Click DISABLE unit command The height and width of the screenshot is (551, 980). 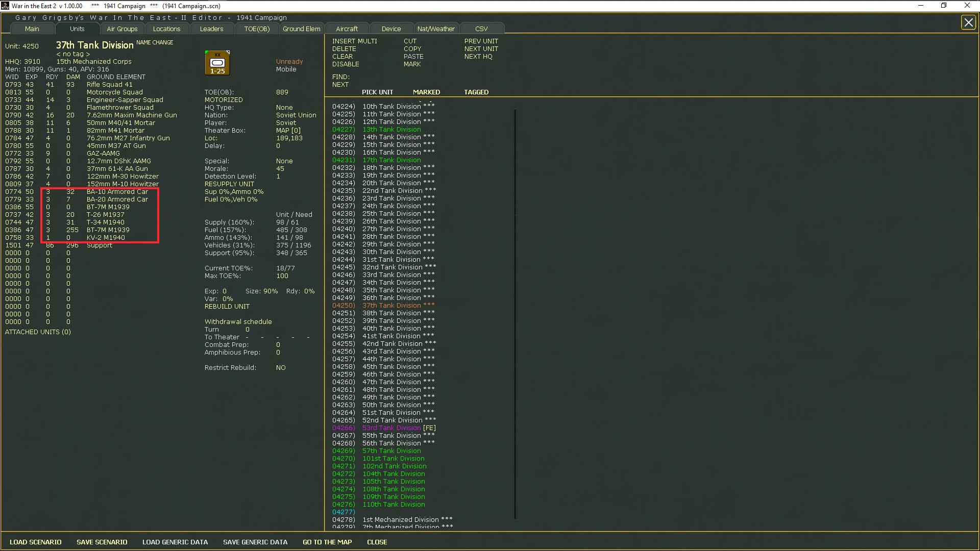click(x=346, y=64)
